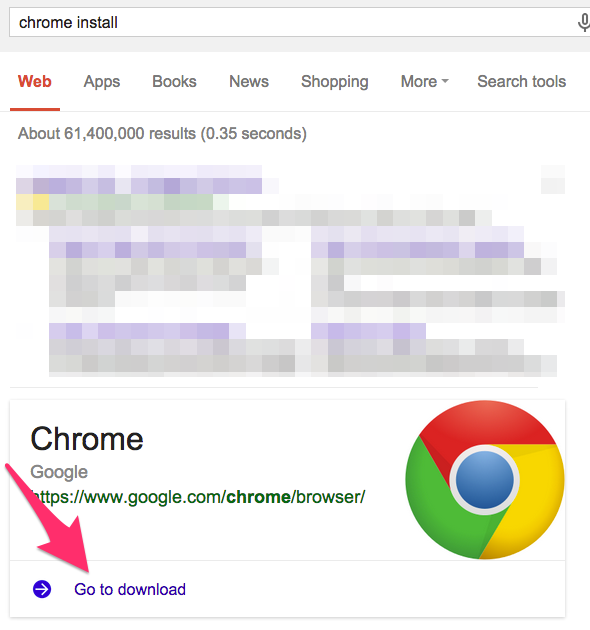Open Search tools options
The image size is (590, 630).
tap(521, 82)
